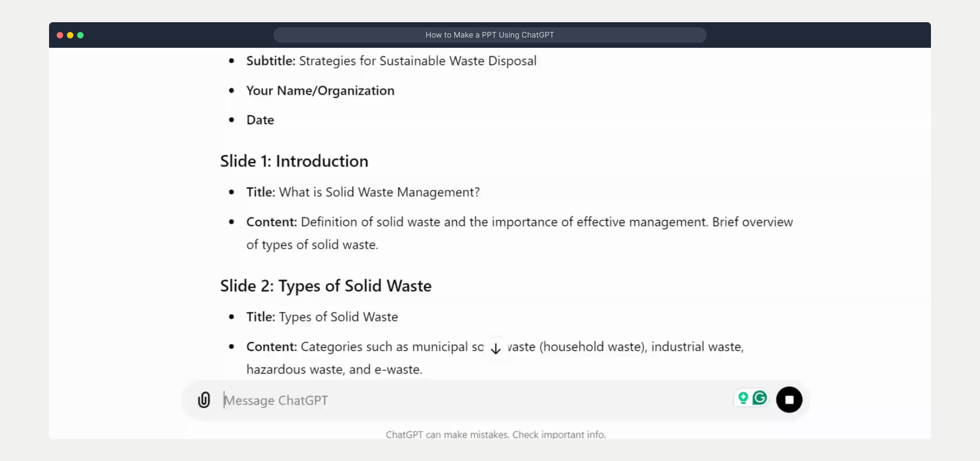Halt ChatGPT's response with the black stop circle

click(x=789, y=400)
